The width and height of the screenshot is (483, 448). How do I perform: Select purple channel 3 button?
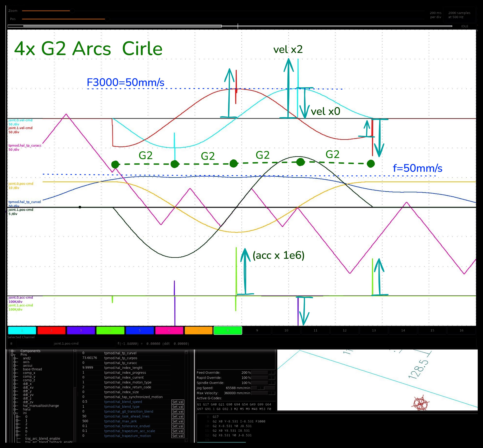click(x=81, y=330)
